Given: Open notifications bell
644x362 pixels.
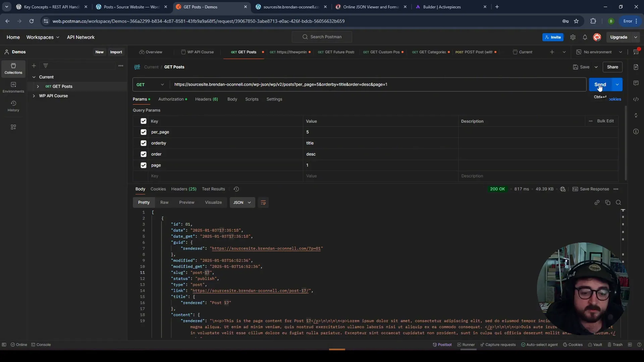Looking at the screenshot, I should 585,37.
